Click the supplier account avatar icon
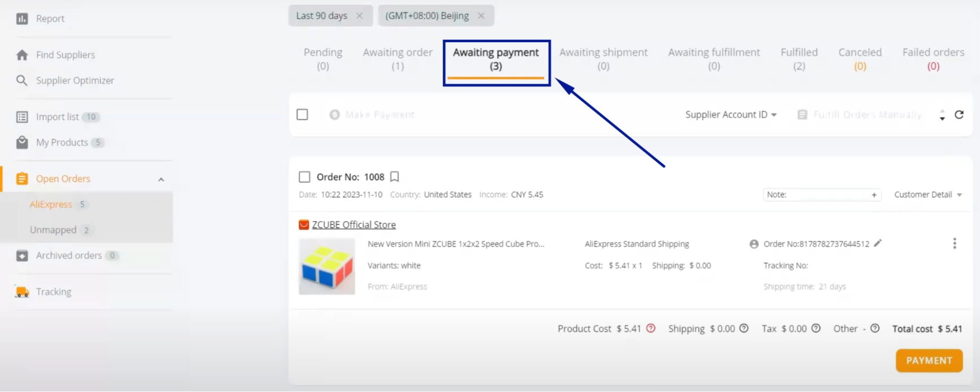 pyautogui.click(x=754, y=244)
